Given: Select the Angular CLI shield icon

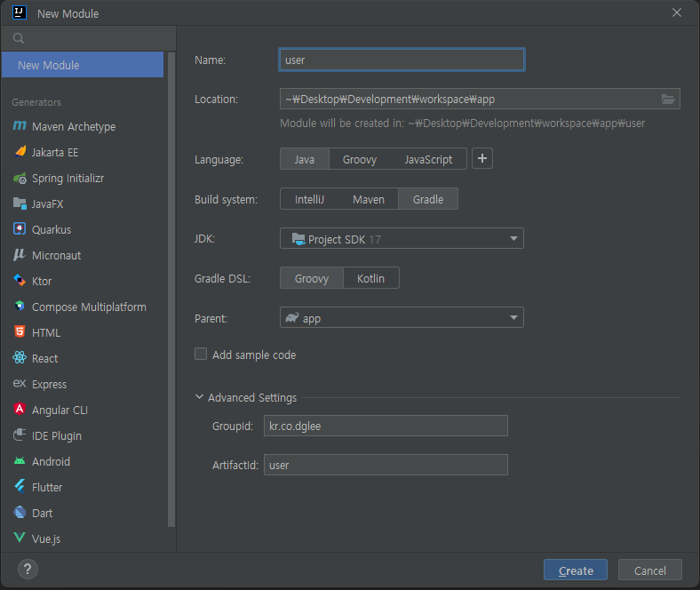Looking at the screenshot, I should 20,409.
